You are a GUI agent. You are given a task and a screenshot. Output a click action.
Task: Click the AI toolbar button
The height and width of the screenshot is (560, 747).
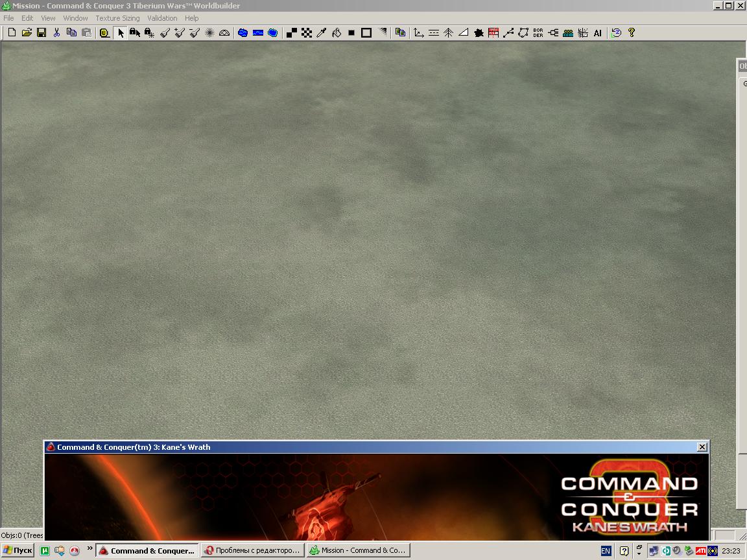click(597, 32)
